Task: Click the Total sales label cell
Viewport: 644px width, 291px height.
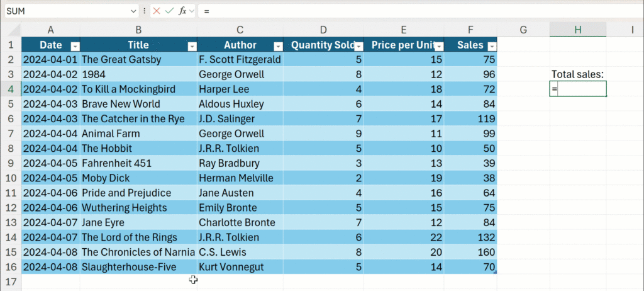Action: tap(577, 74)
